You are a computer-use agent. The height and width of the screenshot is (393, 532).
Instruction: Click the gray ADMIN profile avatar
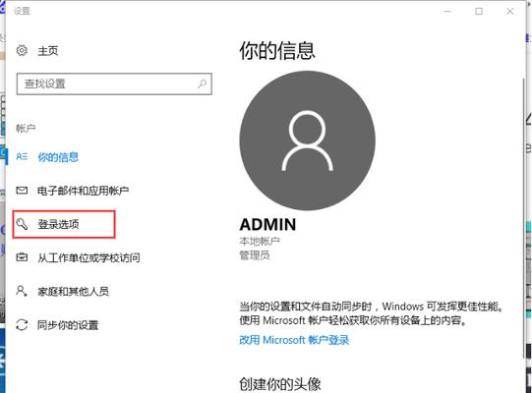[x=308, y=140]
